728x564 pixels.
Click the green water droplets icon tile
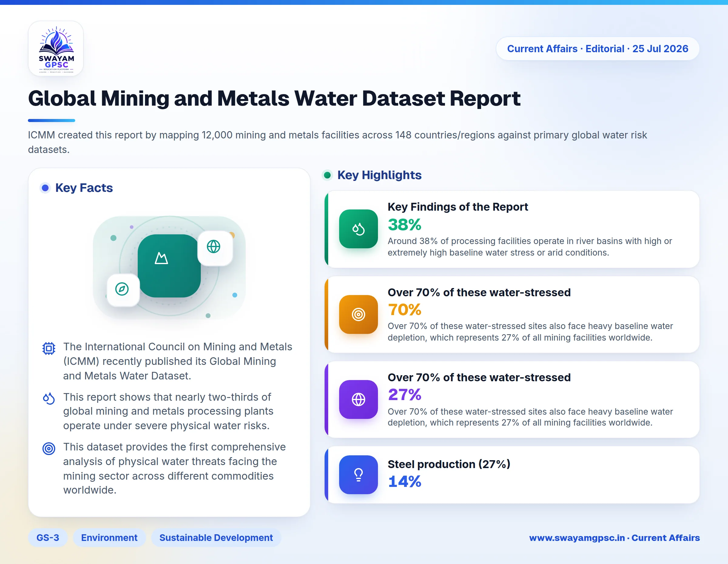[x=358, y=229]
